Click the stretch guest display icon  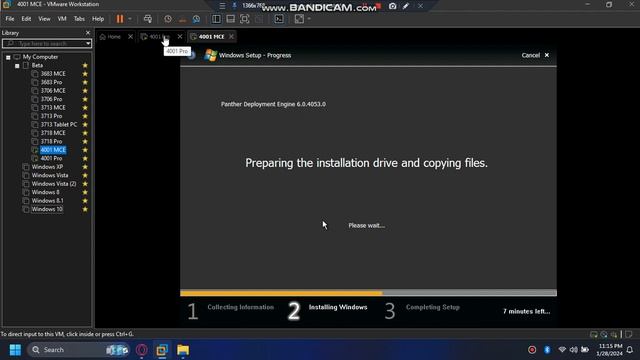(x=299, y=19)
